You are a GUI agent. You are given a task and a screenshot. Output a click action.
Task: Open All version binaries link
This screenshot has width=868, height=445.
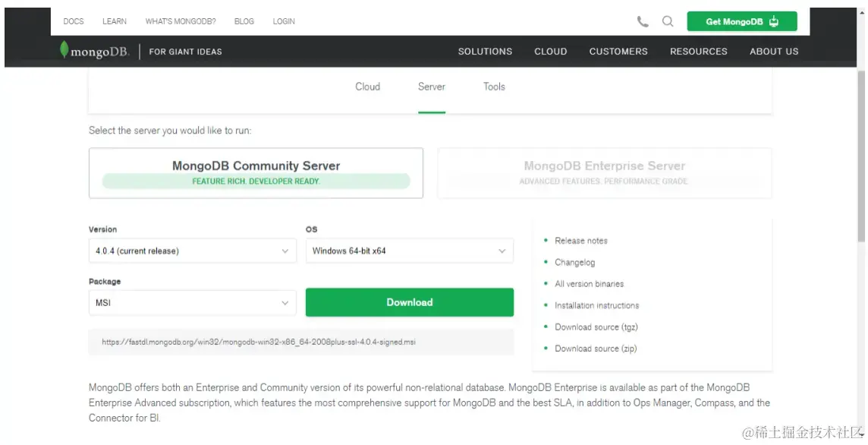click(x=590, y=284)
